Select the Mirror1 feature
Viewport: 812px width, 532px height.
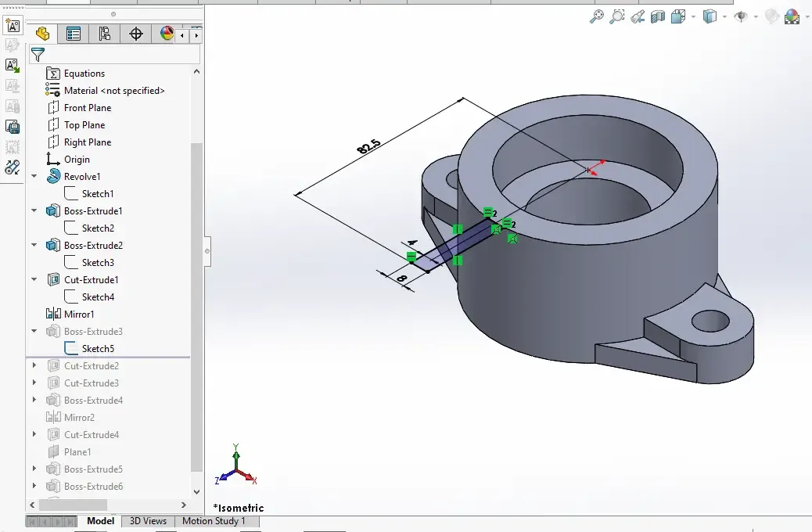[79, 315]
